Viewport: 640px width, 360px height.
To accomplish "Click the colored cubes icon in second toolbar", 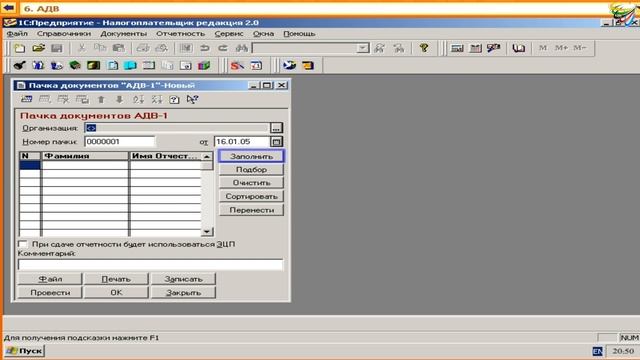I will 204,65.
